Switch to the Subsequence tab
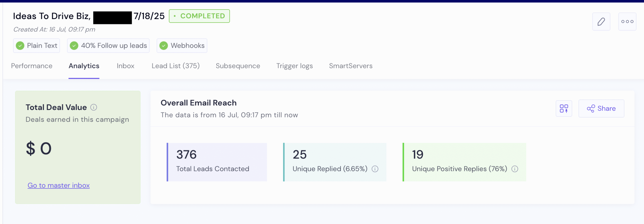The height and width of the screenshot is (224, 644). 238,66
